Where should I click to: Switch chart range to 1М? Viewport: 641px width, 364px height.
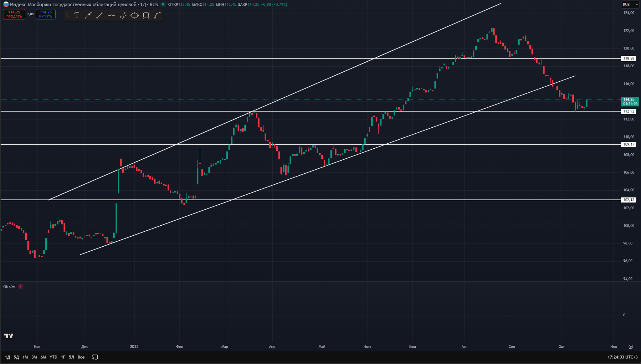point(25,357)
